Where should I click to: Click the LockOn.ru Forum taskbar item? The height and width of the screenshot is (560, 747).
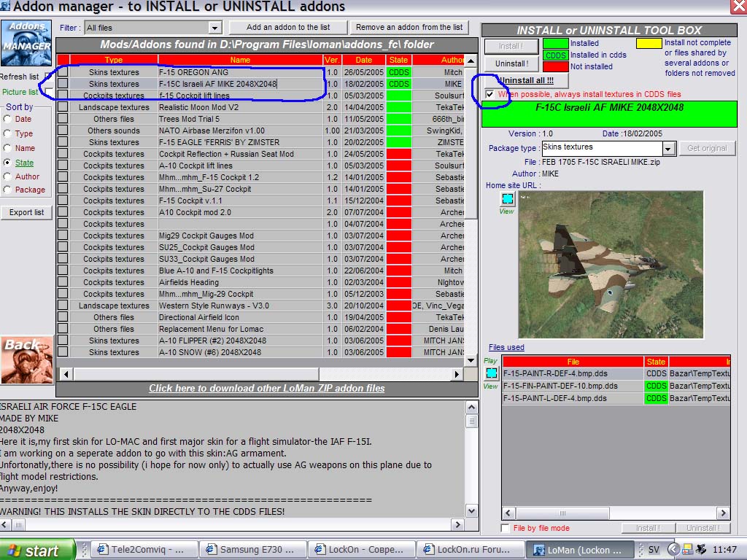(x=468, y=550)
